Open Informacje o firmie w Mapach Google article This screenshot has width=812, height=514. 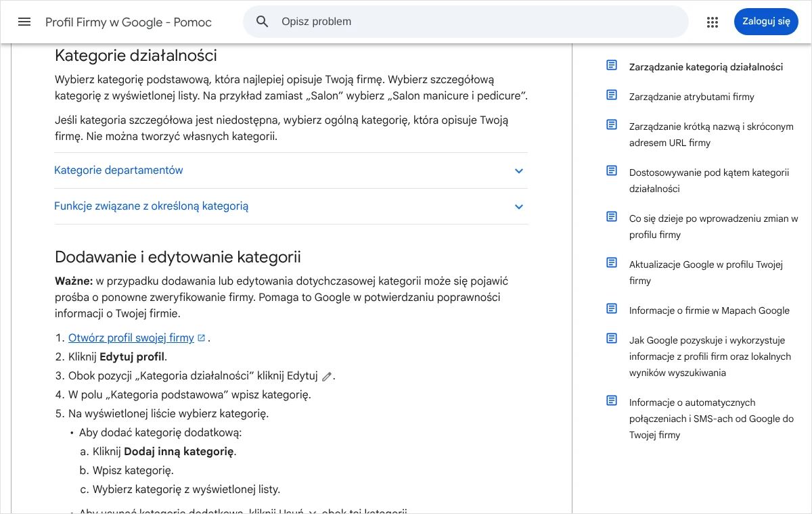click(709, 310)
